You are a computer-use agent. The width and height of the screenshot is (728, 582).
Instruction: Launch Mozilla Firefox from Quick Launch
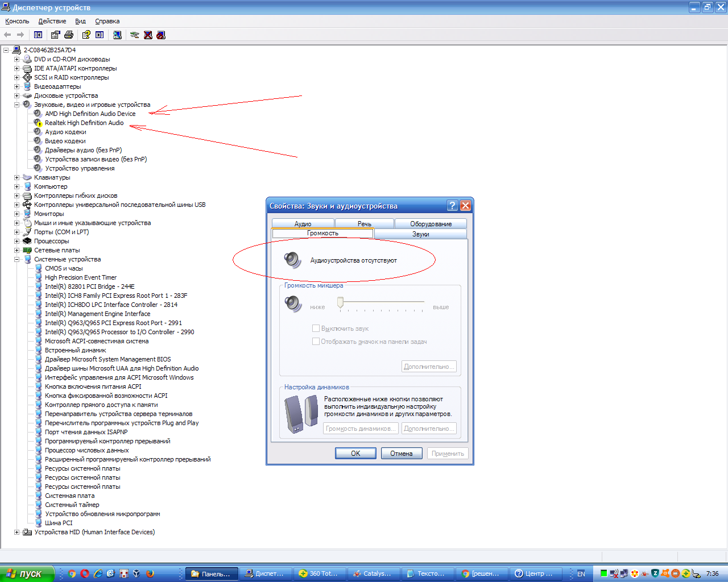tap(150, 573)
